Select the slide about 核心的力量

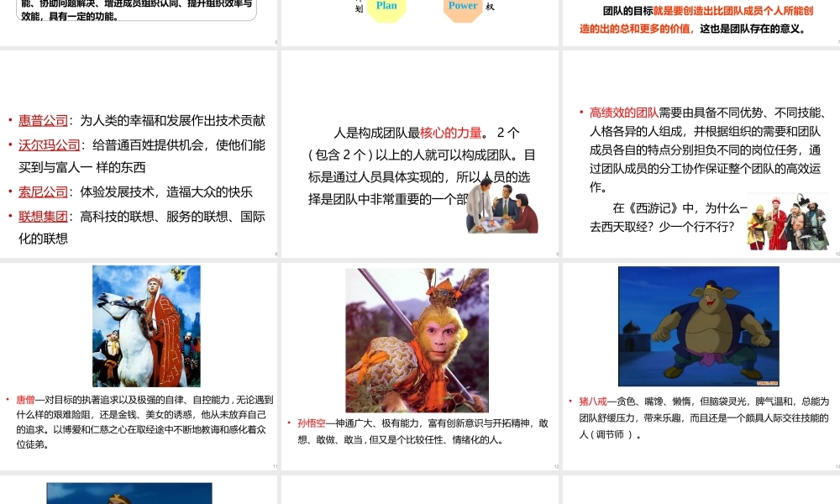click(420, 155)
